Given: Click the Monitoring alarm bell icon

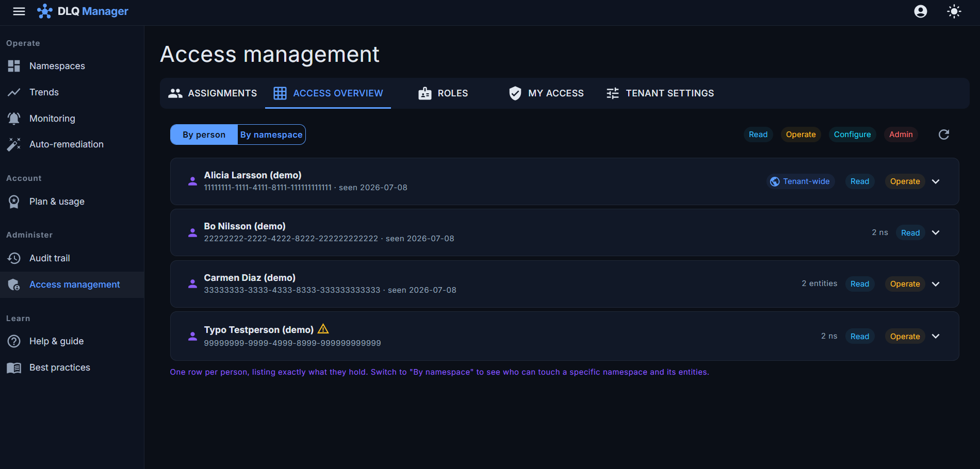Looking at the screenshot, I should 14,119.
